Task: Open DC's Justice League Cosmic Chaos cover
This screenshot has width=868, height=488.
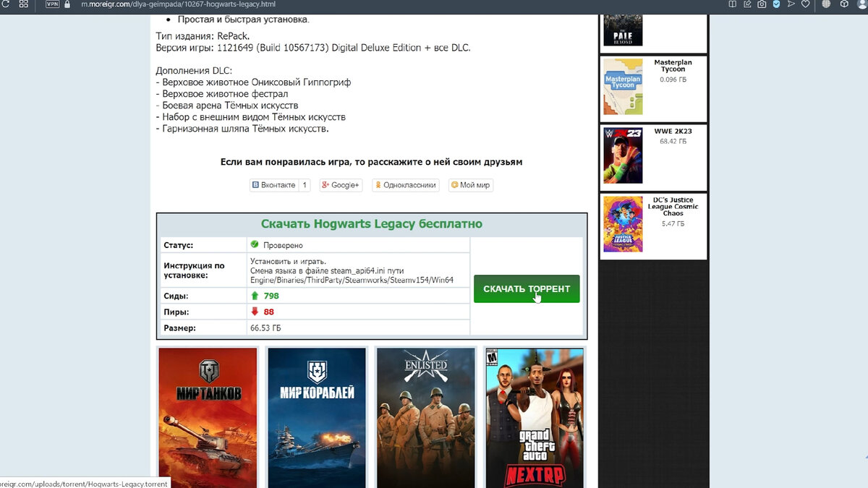Action: [x=623, y=224]
